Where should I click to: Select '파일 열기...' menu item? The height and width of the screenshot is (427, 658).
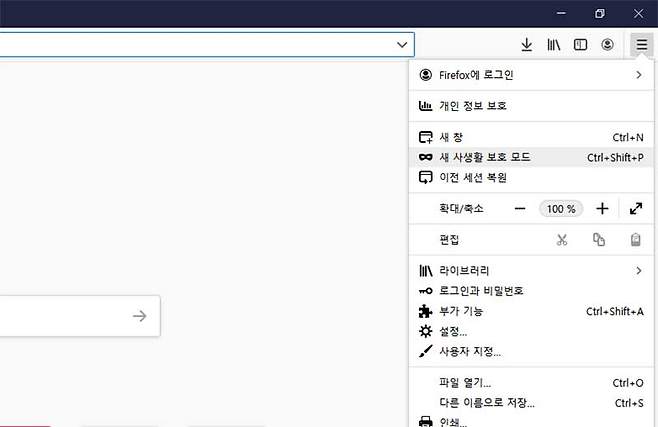(531, 383)
